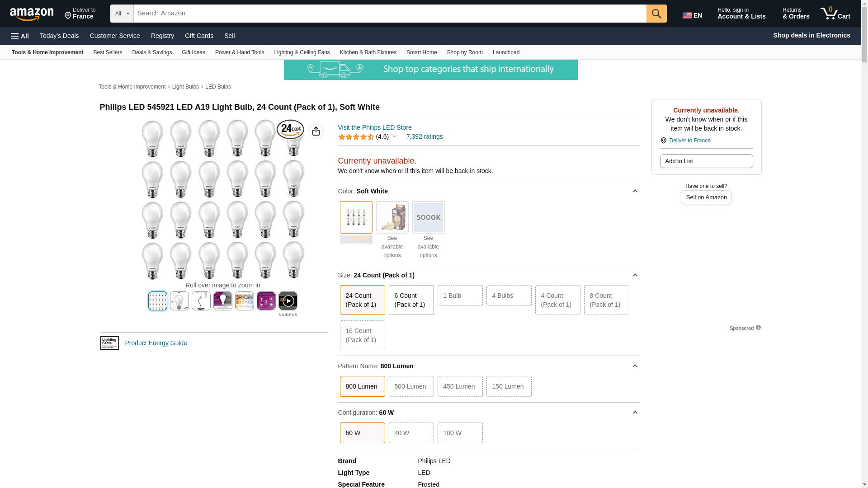Screen dimensions: 868x488
Task: Expand the star rating popover arrow
Action: [x=394, y=136]
